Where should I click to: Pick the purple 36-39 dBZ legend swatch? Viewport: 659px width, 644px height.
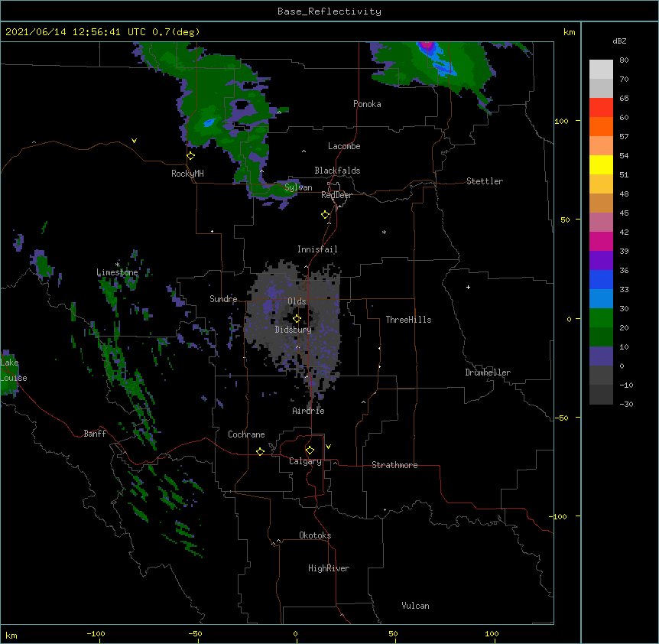tap(601, 260)
